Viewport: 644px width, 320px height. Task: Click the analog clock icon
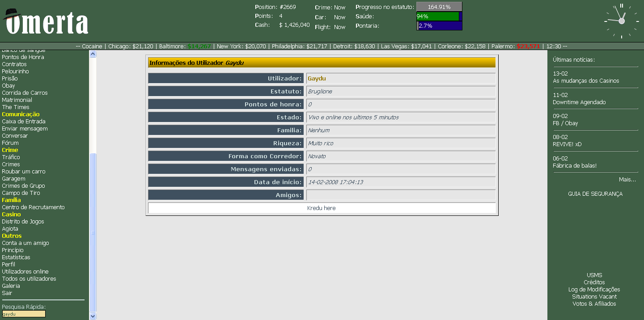pos(621,21)
